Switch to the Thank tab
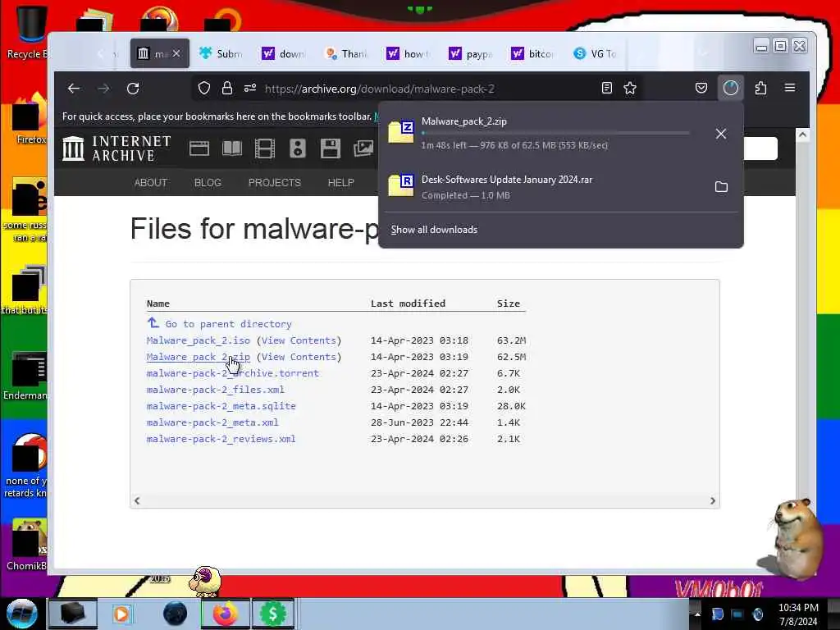 [x=346, y=53]
